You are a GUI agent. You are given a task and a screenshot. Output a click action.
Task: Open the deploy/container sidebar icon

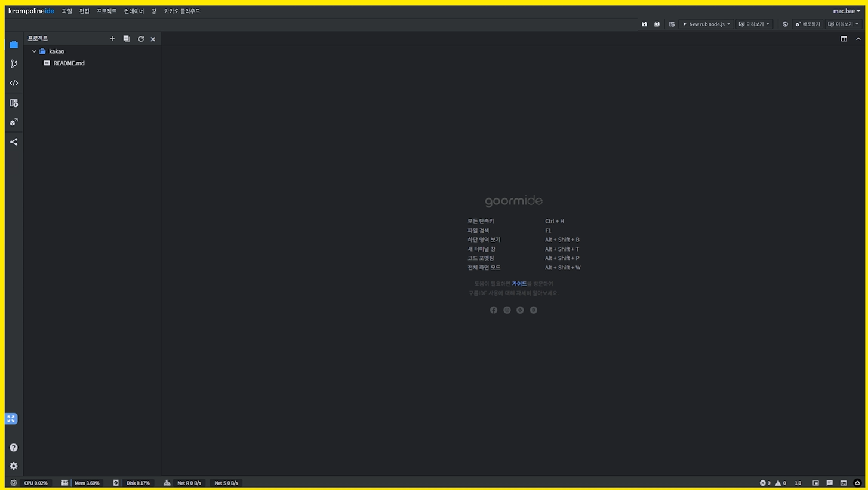click(x=14, y=122)
